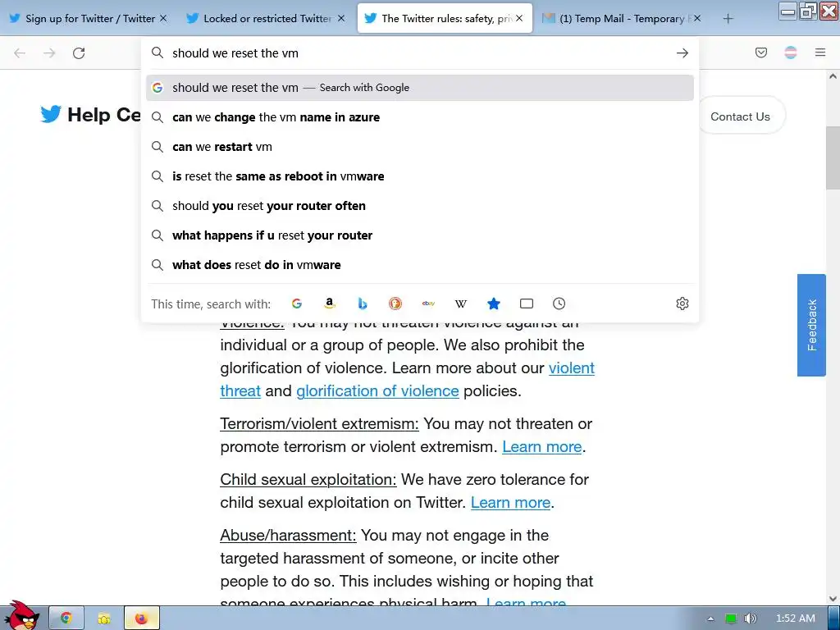Click the Show desktop strip
The height and width of the screenshot is (630, 840).
834,619
